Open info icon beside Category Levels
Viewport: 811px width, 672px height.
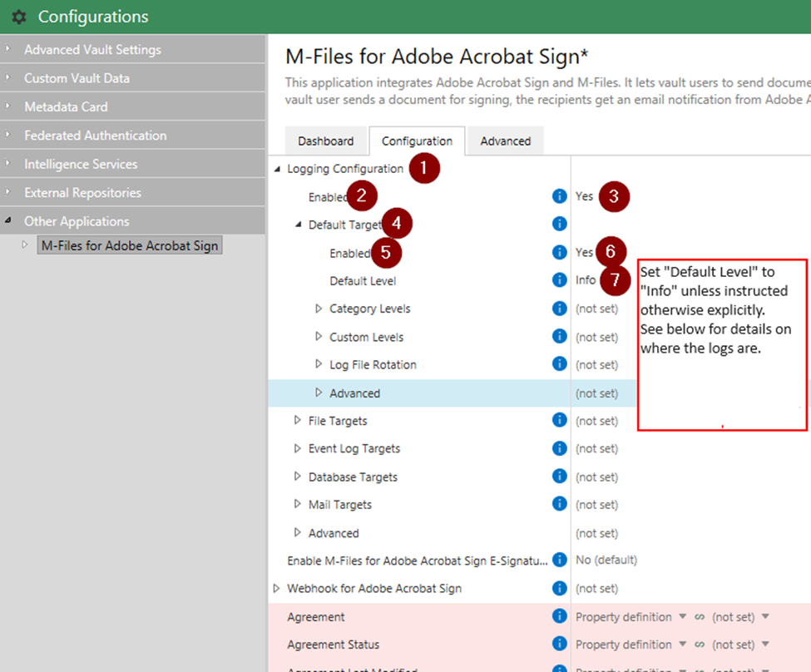coord(559,309)
